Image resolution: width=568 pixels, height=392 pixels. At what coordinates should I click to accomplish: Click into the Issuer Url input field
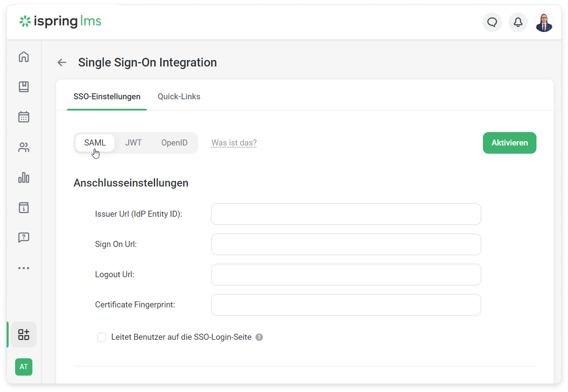tap(346, 214)
